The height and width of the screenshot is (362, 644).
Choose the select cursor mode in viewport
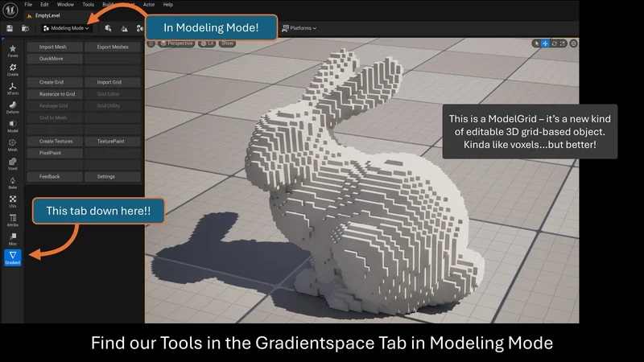click(x=536, y=43)
